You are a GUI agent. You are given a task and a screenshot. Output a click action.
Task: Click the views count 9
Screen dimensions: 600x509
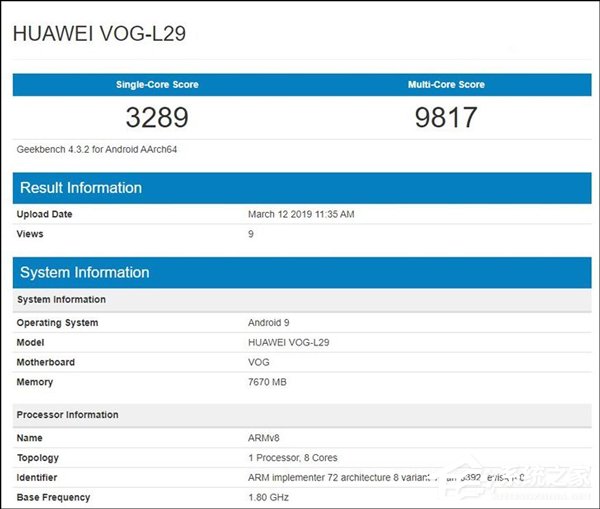coord(251,234)
